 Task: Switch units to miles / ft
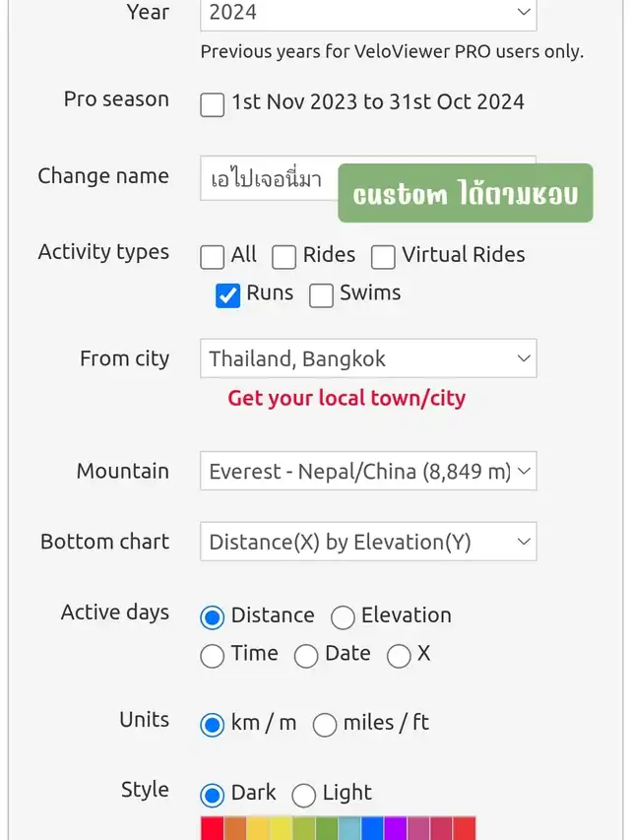tap(325, 725)
